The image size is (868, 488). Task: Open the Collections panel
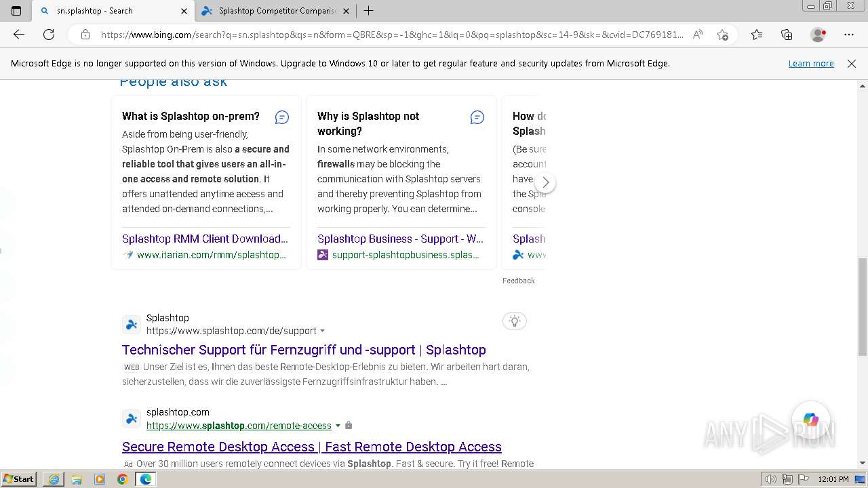787,35
